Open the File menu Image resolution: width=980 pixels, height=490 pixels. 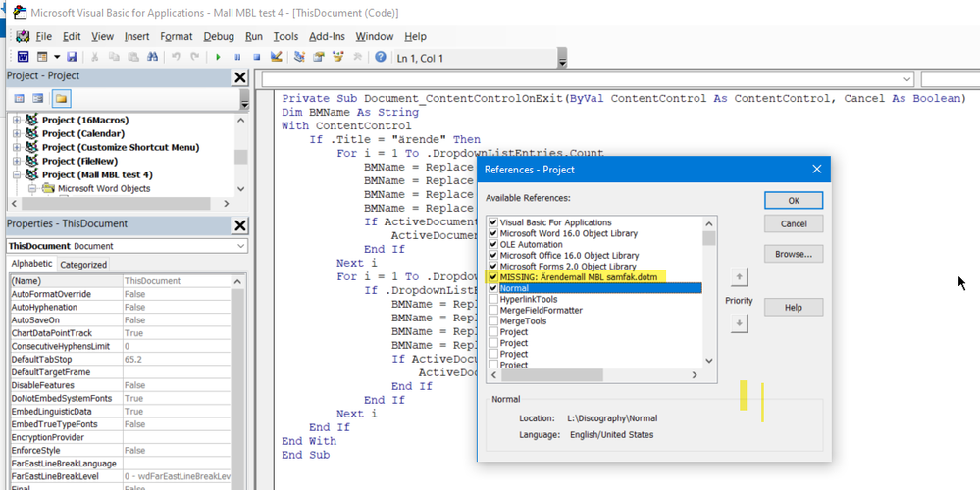coord(43,37)
